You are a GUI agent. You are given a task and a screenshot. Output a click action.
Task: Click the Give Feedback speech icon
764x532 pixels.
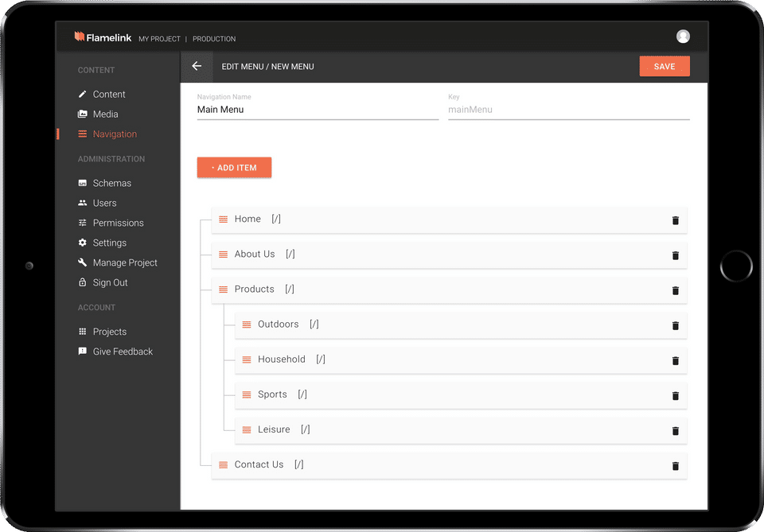pyautogui.click(x=82, y=351)
